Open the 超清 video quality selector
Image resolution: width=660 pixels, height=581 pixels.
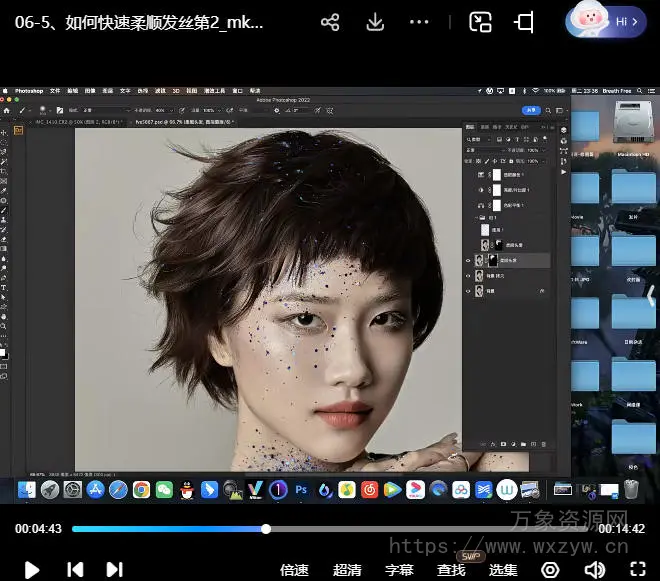347,570
